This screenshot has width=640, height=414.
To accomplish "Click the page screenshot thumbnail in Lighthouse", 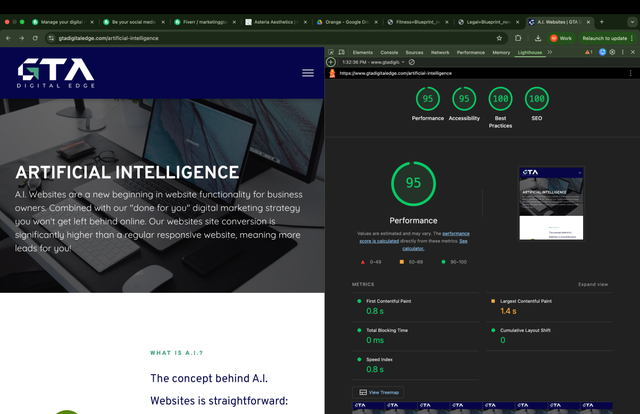I will [x=551, y=205].
